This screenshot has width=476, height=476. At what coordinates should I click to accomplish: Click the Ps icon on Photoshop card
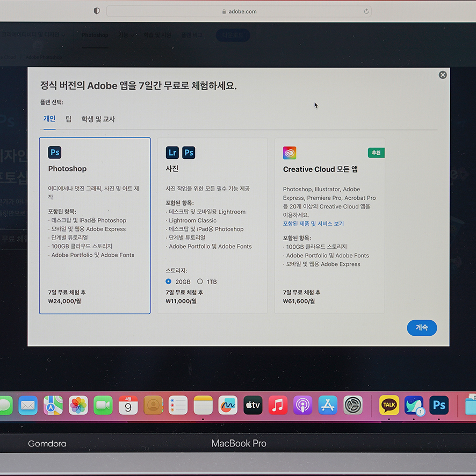pyautogui.click(x=55, y=153)
